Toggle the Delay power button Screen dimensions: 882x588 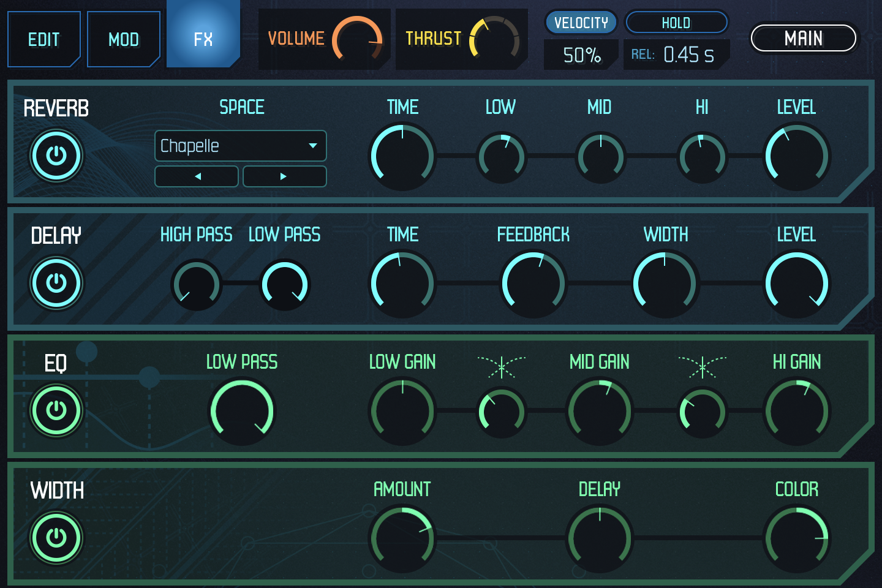click(56, 283)
